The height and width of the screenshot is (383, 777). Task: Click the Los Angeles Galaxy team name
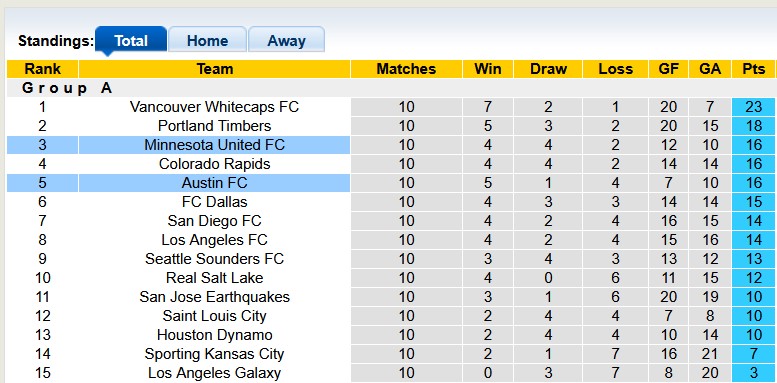coord(215,373)
